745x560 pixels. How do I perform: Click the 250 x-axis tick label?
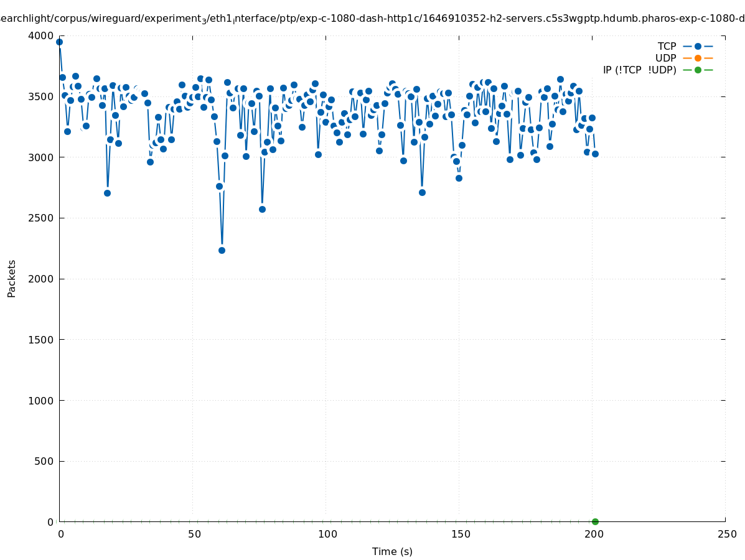[727, 534]
